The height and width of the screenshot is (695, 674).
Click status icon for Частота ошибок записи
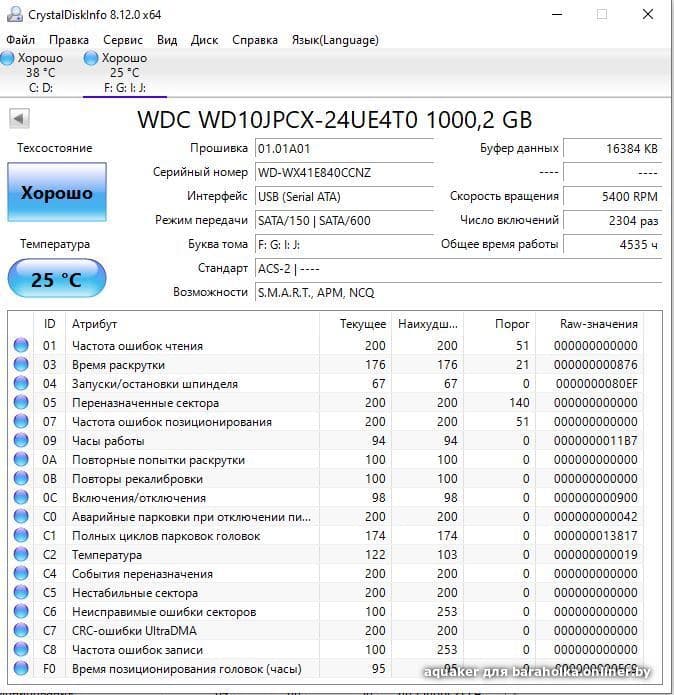pos(21,650)
